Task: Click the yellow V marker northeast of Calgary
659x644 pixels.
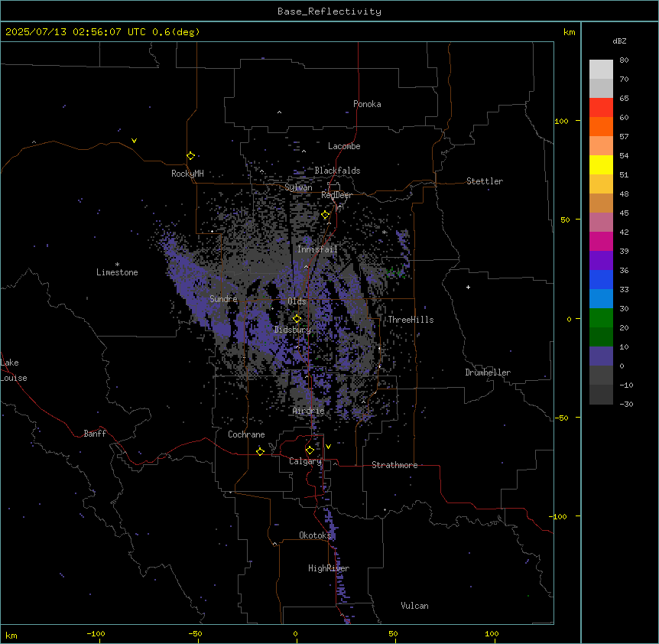Action: point(328,447)
